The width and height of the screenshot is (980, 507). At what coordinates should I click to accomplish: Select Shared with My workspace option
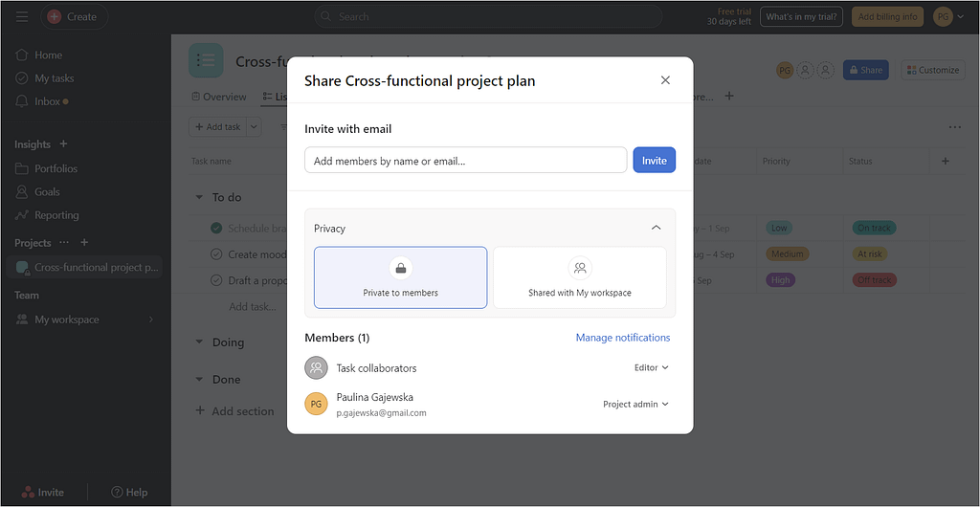[x=580, y=277]
